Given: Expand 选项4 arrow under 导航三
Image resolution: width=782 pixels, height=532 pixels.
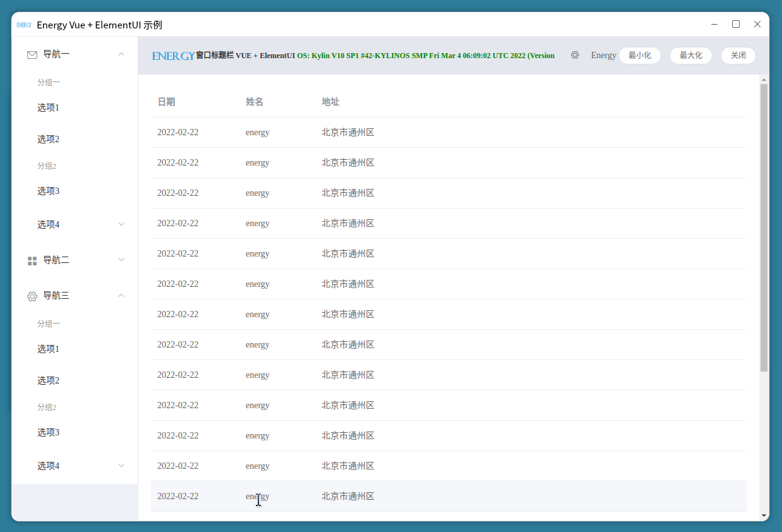Looking at the screenshot, I should [x=121, y=466].
